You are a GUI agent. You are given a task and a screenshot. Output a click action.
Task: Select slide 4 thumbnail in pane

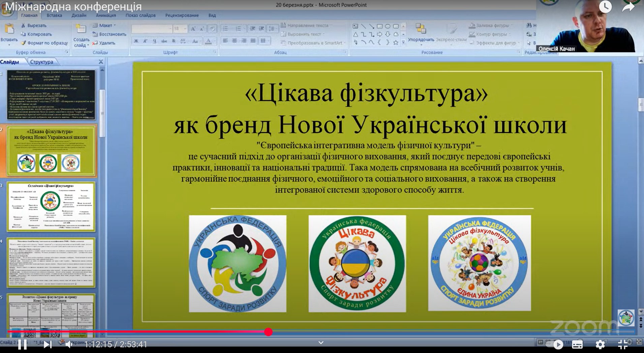(51, 262)
